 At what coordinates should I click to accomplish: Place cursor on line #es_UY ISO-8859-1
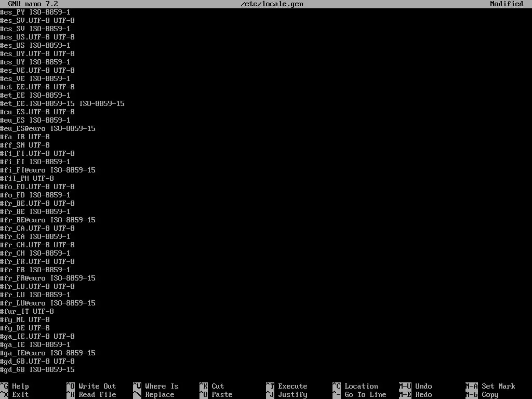(35, 62)
